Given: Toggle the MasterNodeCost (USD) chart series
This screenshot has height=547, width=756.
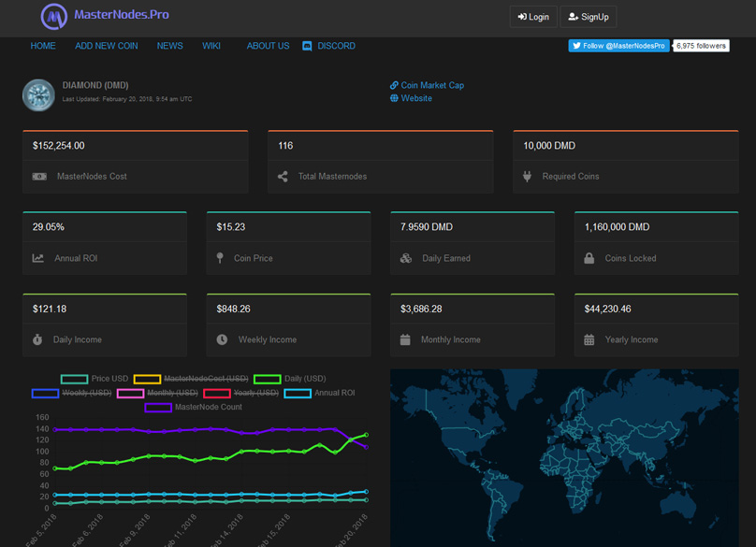Looking at the screenshot, I should (x=191, y=379).
